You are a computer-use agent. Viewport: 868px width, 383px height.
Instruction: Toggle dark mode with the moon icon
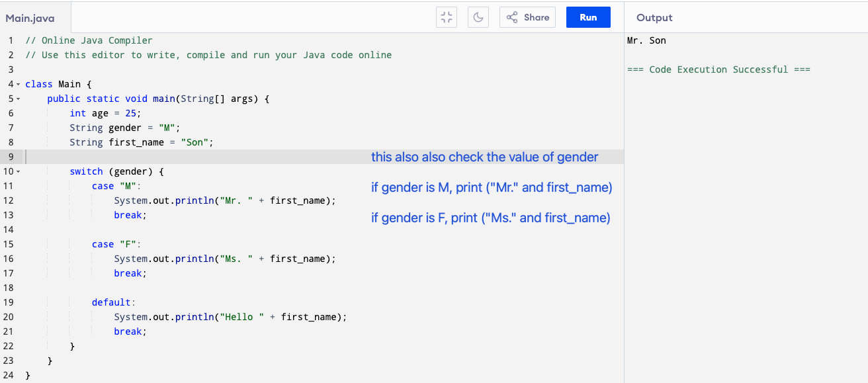coord(478,18)
